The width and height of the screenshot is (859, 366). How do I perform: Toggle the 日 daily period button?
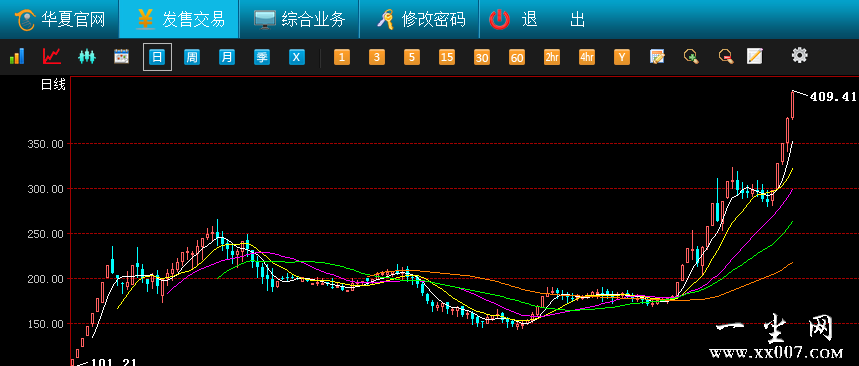point(157,57)
